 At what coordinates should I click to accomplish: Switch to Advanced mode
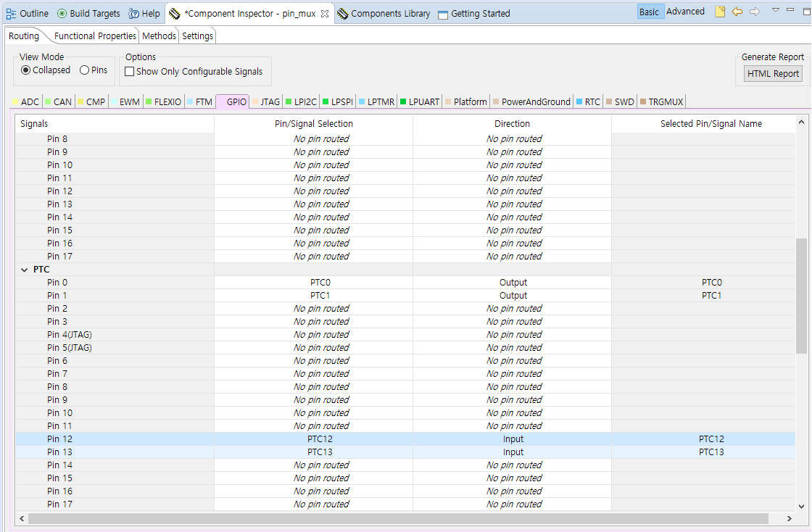[685, 12]
